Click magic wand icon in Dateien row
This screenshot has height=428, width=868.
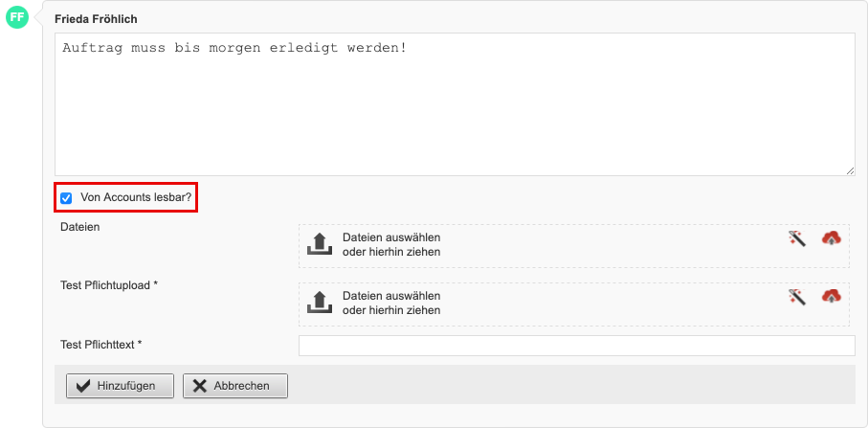click(x=796, y=238)
